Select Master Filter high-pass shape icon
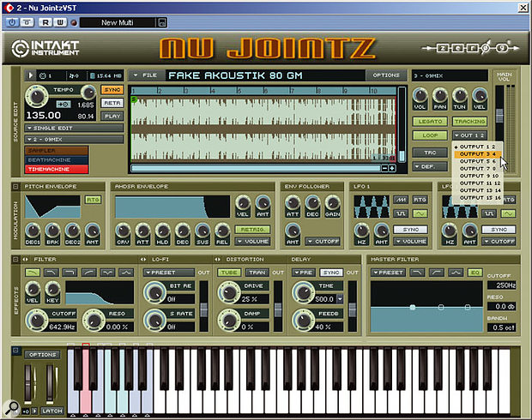The width and height of the screenshot is (532, 420). (x=436, y=273)
